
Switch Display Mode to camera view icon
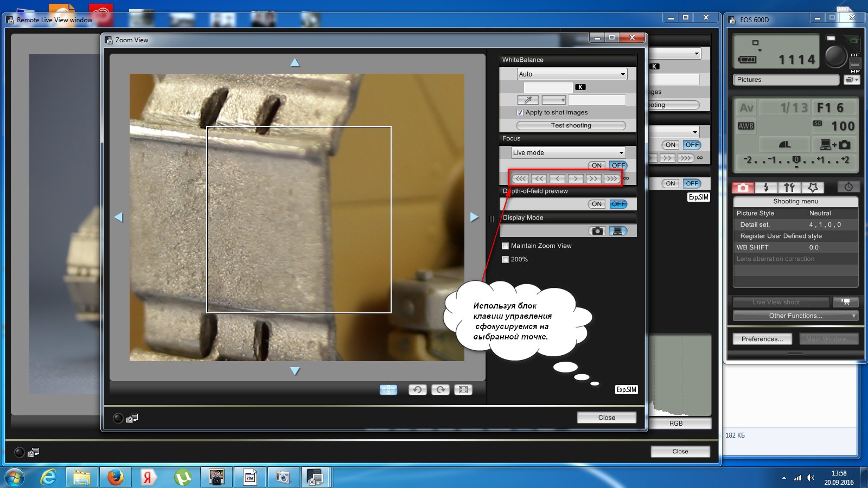597,230
